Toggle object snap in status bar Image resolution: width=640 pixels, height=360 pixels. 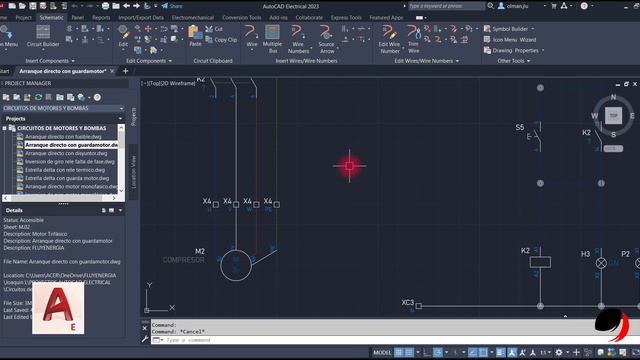coord(483,352)
